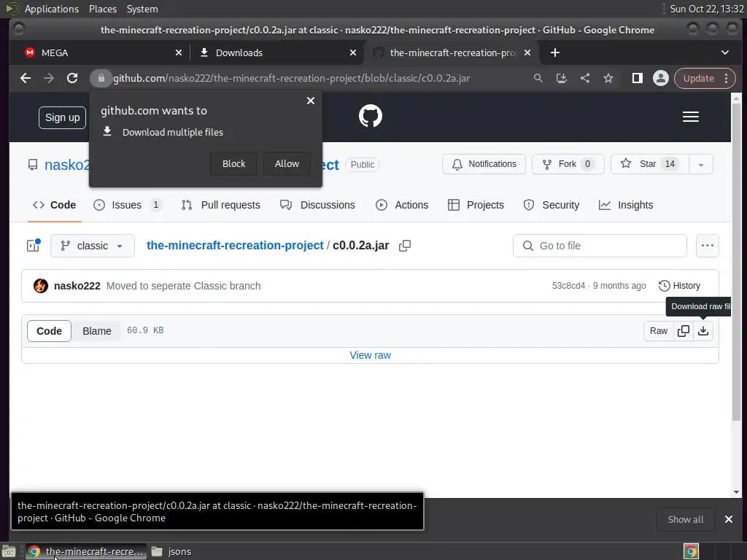Switch to Blame view
Viewport: 747px width, 560px height.
[97, 331]
